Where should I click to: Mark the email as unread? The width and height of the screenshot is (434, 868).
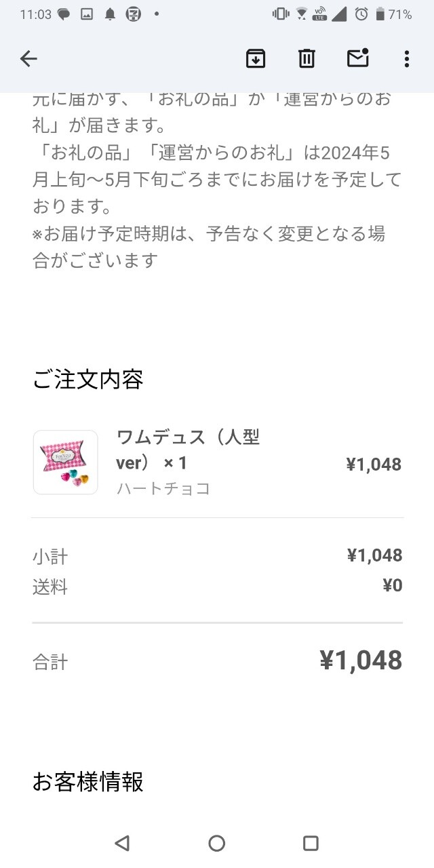click(357, 58)
